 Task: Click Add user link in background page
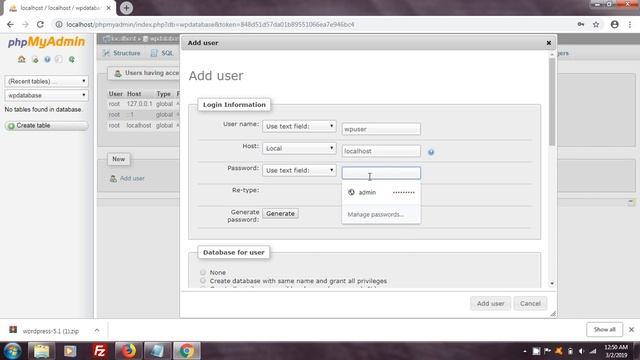coord(132,178)
